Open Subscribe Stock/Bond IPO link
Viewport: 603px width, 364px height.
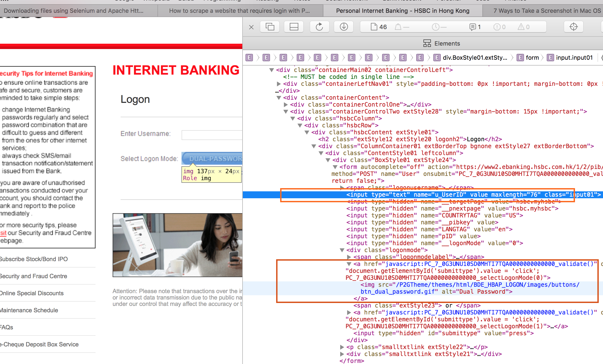click(x=34, y=259)
